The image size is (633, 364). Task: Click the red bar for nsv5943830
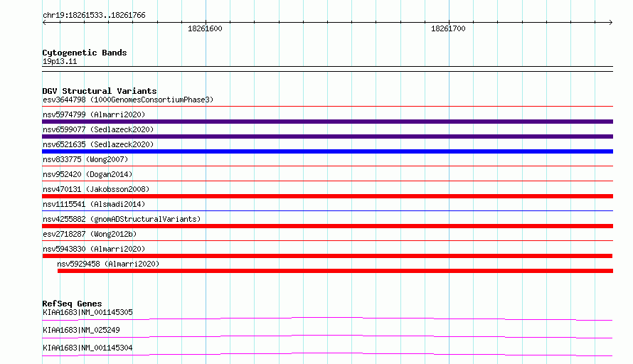pos(327,256)
